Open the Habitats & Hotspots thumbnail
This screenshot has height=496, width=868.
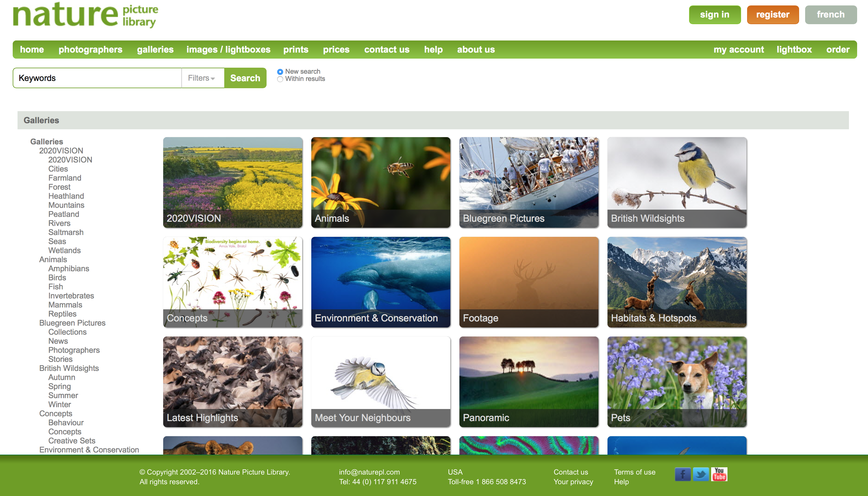(x=677, y=282)
